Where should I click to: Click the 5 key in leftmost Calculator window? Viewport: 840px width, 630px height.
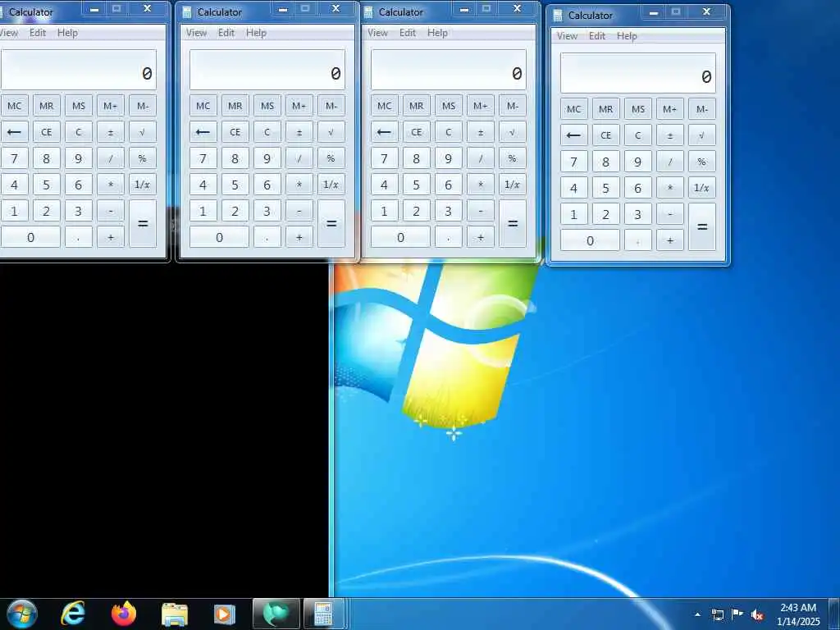(47, 185)
